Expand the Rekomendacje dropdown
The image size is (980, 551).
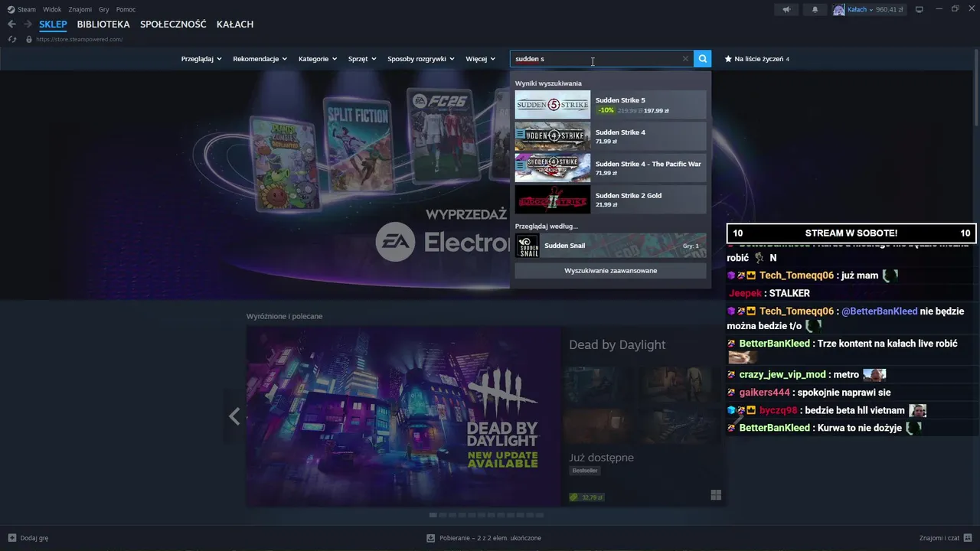tap(260, 59)
